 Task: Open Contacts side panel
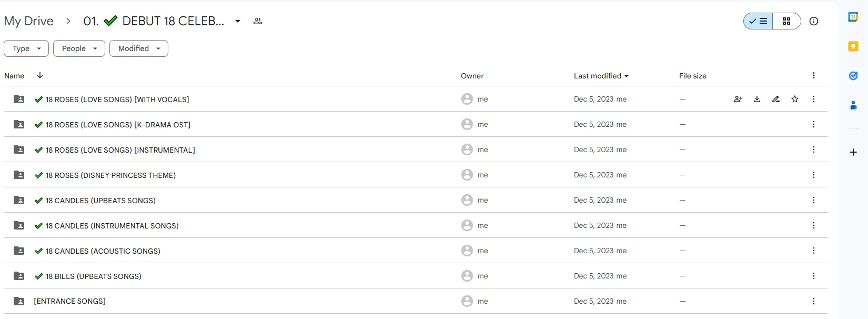pos(853,105)
